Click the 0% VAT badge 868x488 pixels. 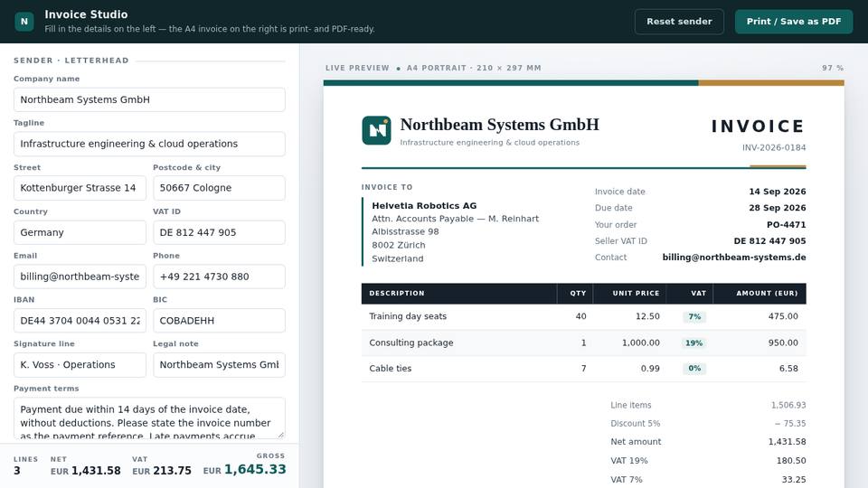point(694,369)
